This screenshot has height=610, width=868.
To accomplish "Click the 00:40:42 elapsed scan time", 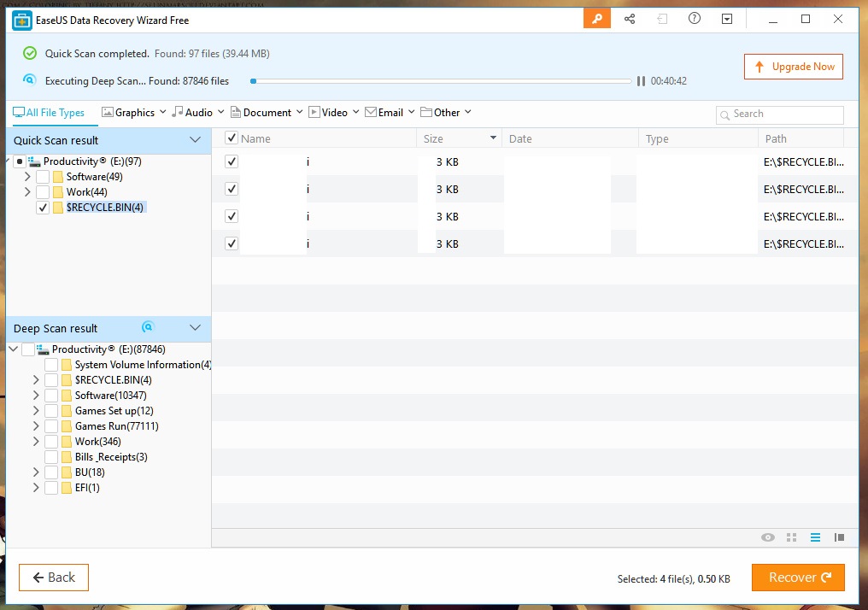I will click(669, 81).
